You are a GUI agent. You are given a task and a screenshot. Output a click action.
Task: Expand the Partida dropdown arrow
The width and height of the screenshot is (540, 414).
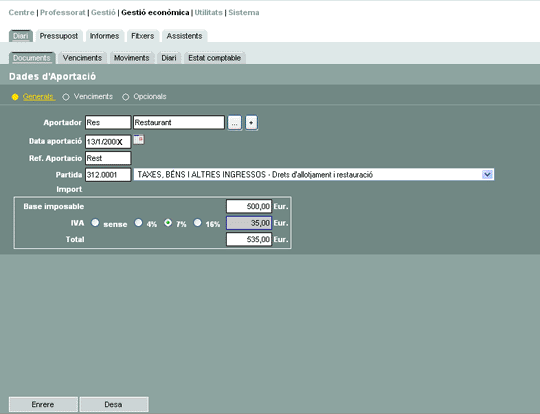tap(487, 175)
